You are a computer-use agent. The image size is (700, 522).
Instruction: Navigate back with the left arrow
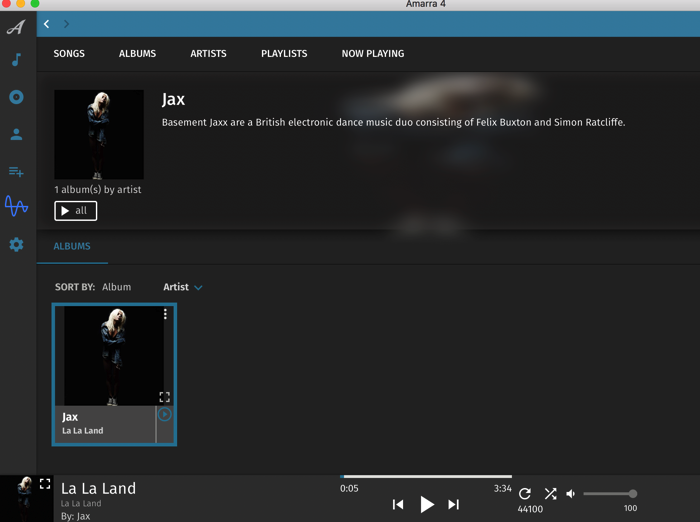[47, 24]
